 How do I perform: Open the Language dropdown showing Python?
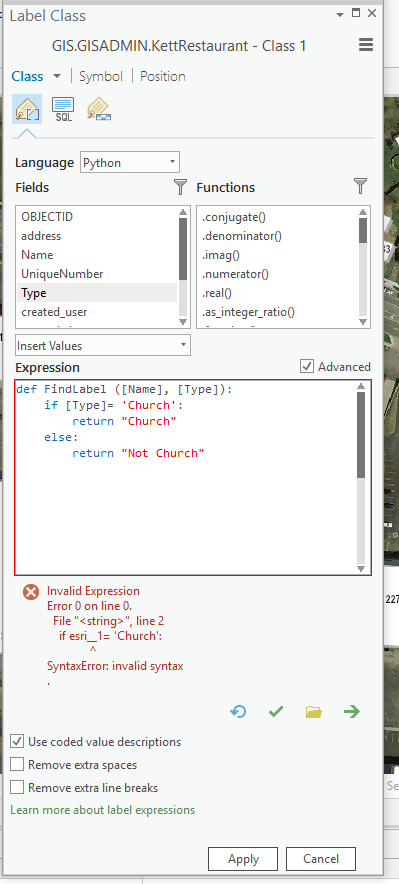click(x=130, y=162)
